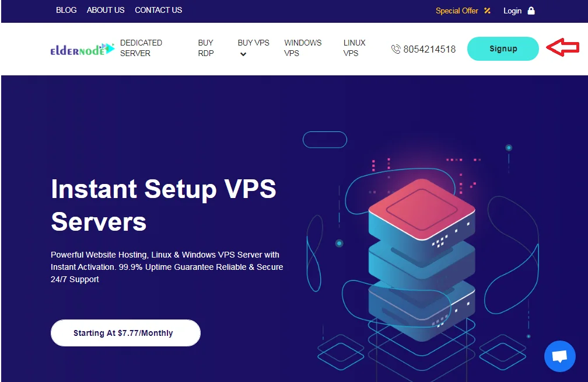Click the Eldernode logo

point(82,49)
